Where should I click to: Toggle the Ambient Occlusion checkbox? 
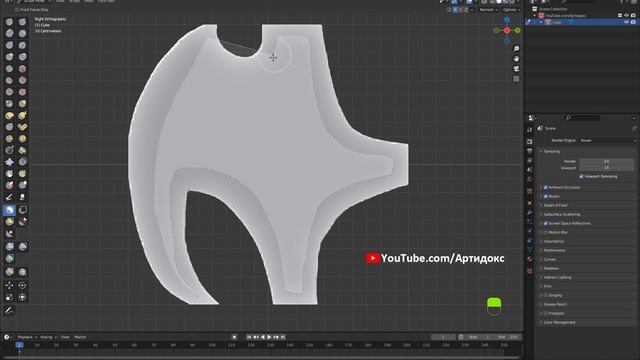(x=546, y=187)
